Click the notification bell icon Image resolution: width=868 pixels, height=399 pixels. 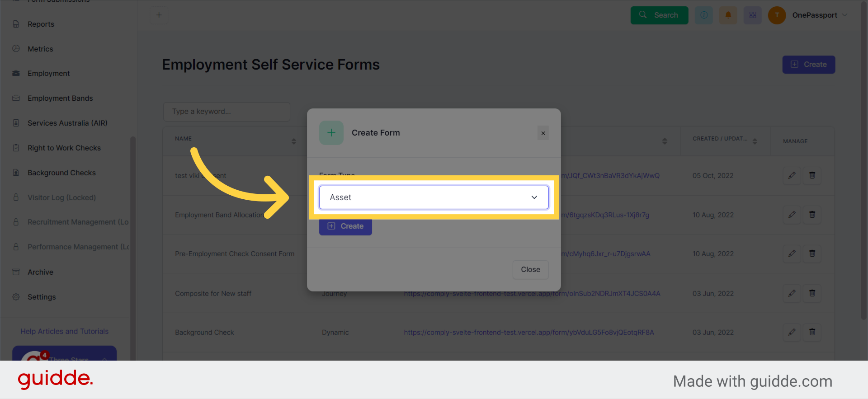pos(728,15)
